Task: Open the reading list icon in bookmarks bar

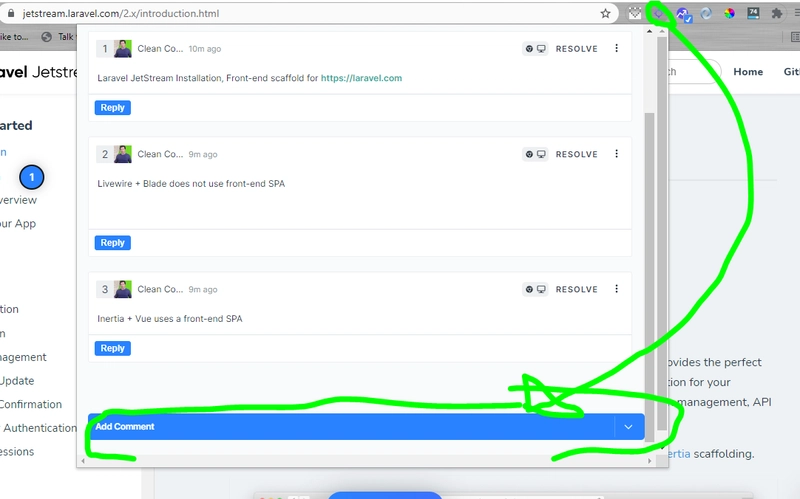Action: 795,37
